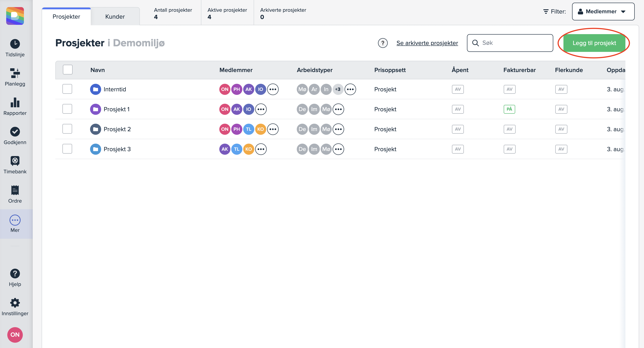Open Rapporter bar chart icon
The width and height of the screenshot is (644, 348).
click(15, 102)
